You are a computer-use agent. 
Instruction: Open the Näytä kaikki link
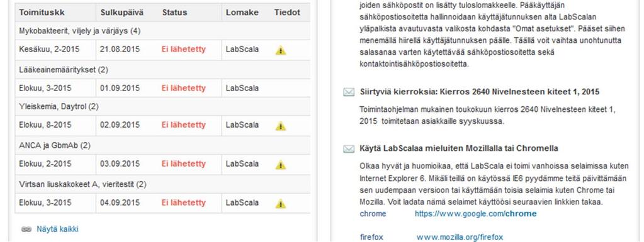click(57, 229)
